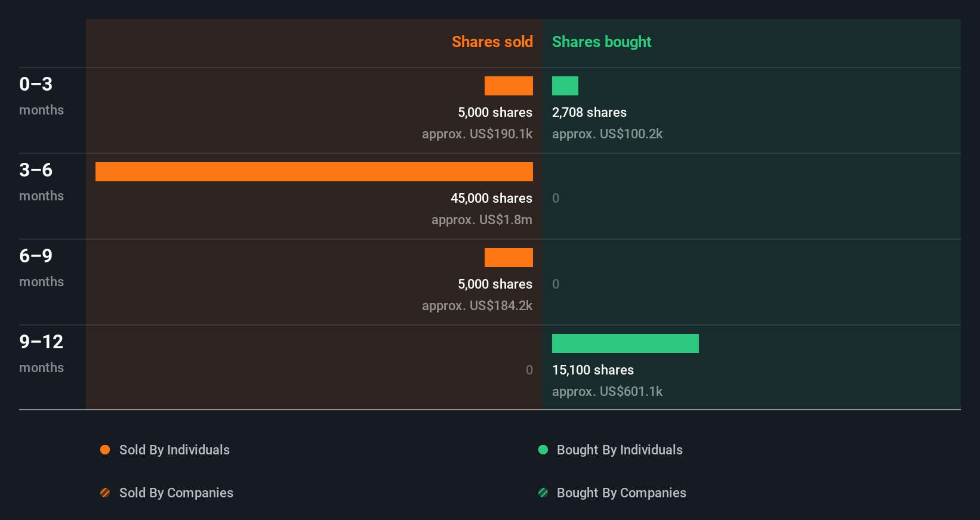Viewport: 980px width, 520px height.
Task: Select the Bought By Companies legend label
Action: coord(621,493)
